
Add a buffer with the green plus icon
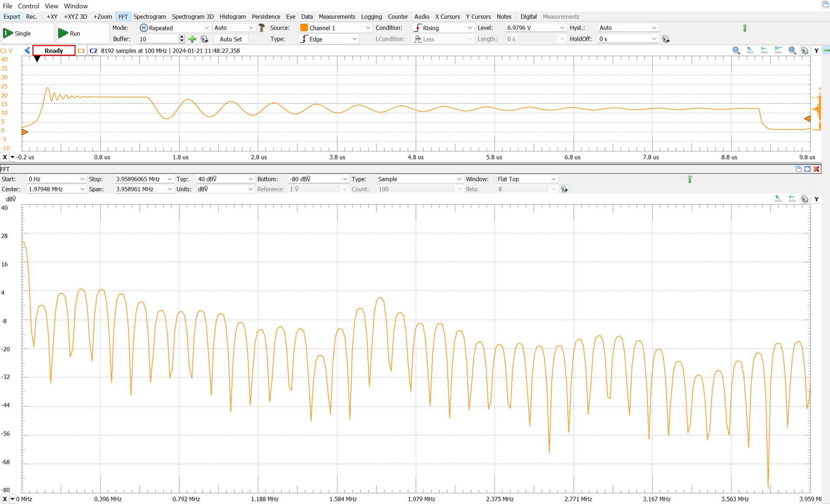pyautogui.click(x=192, y=39)
